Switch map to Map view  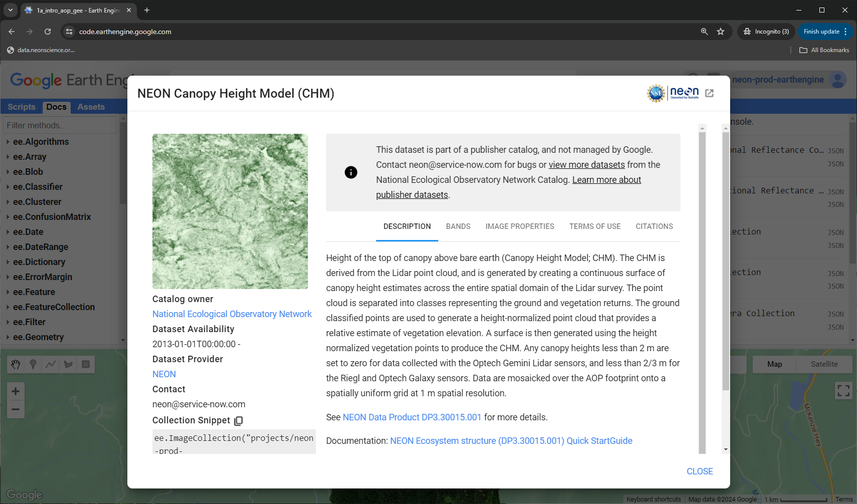pyautogui.click(x=774, y=364)
